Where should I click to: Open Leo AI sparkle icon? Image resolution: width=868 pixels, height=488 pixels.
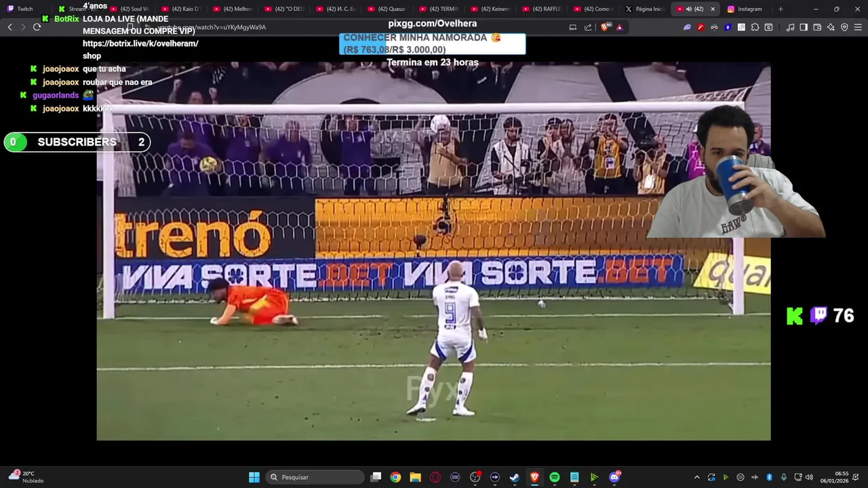pos(831,27)
